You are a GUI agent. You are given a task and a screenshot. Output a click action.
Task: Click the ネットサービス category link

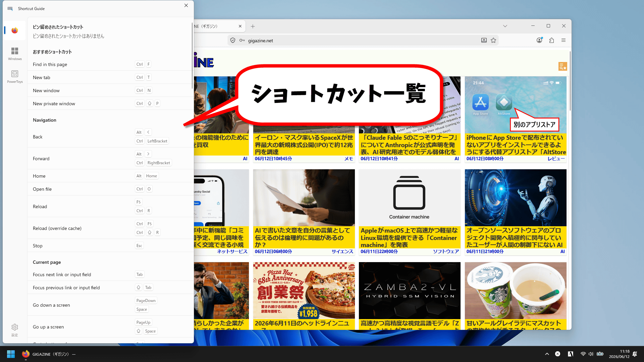pos(232,251)
